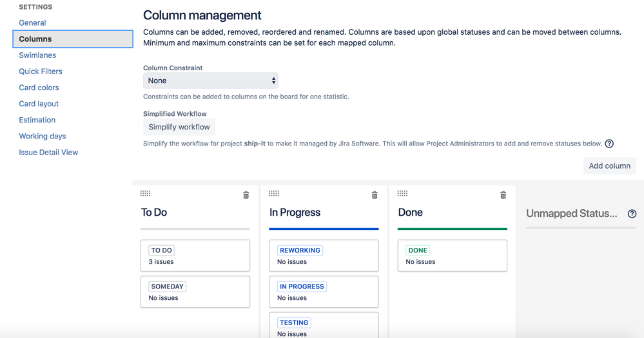
Task: Open help icon beside Unmapped Statuses
Action: click(x=632, y=214)
